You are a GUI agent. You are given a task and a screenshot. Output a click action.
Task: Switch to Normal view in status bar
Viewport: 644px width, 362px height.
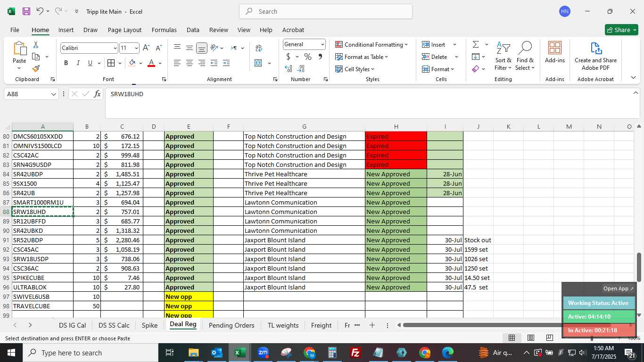(512, 337)
